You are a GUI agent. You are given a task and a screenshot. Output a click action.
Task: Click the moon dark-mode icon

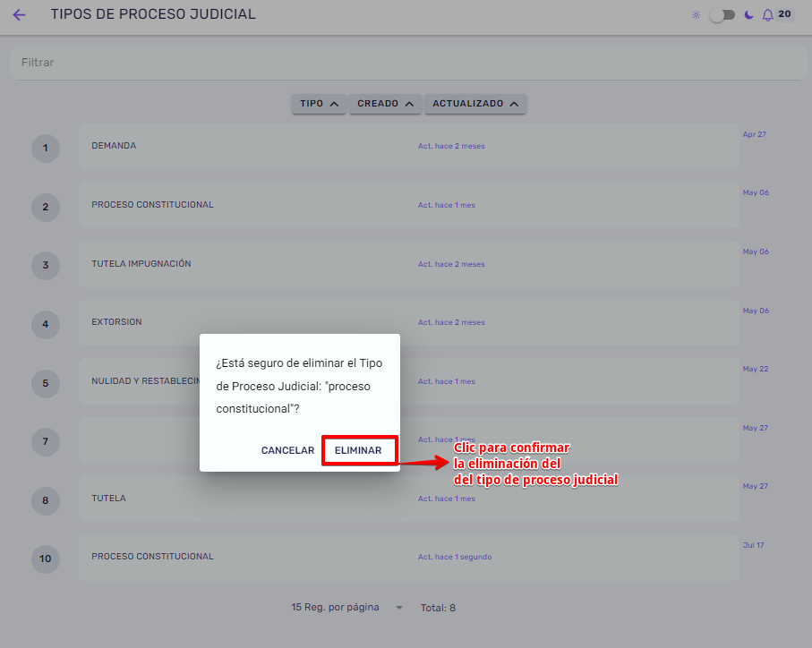(x=748, y=15)
